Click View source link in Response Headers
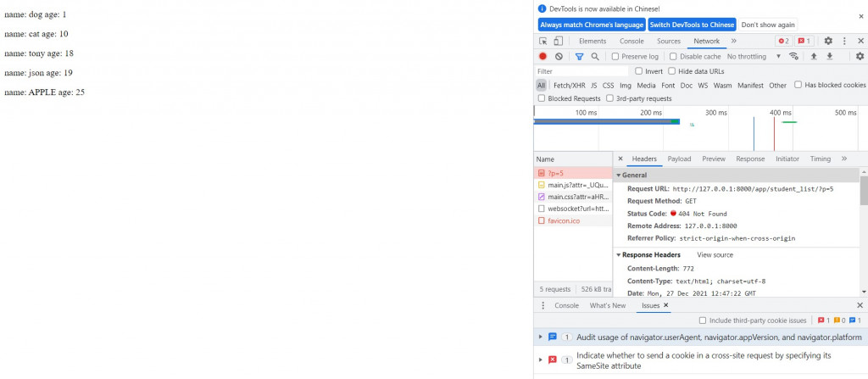Screen dimensions: 868x379 coord(715,255)
